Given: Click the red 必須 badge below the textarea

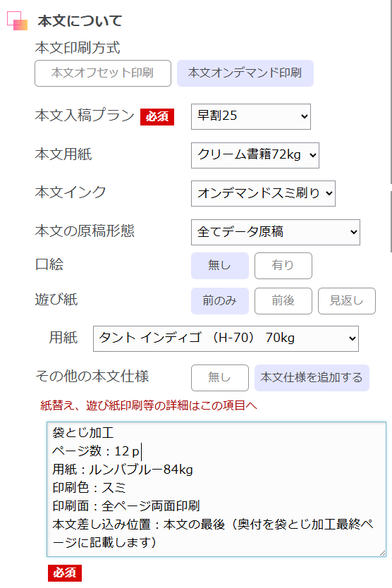Looking at the screenshot, I should coord(65,572).
